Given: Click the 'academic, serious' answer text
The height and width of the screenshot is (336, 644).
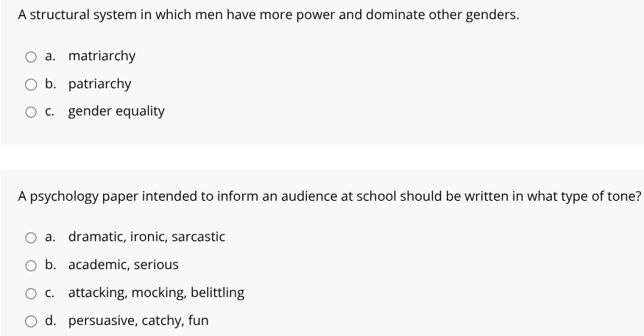Looking at the screenshot, I should [123, 265].
